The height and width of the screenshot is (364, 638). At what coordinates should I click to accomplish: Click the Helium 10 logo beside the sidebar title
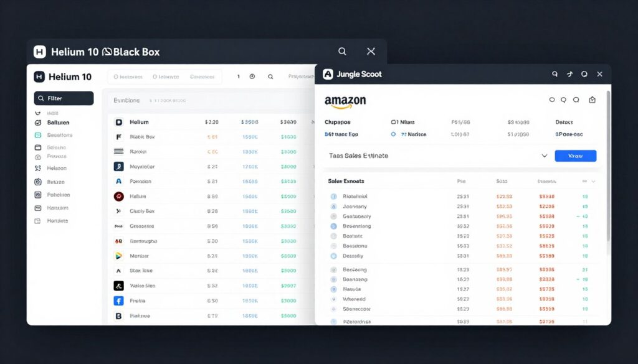click(x=39, y=77)
